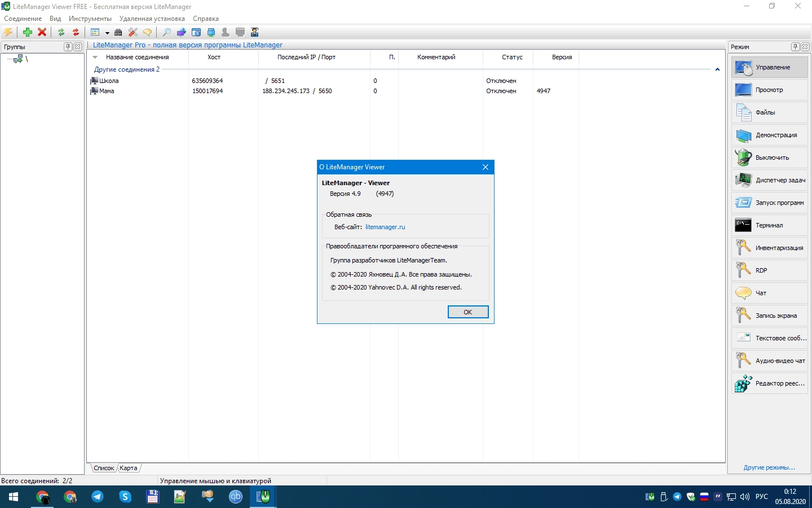The image size is (812, 508).
Task: Select Файлы mode
Action: [770, 112]
